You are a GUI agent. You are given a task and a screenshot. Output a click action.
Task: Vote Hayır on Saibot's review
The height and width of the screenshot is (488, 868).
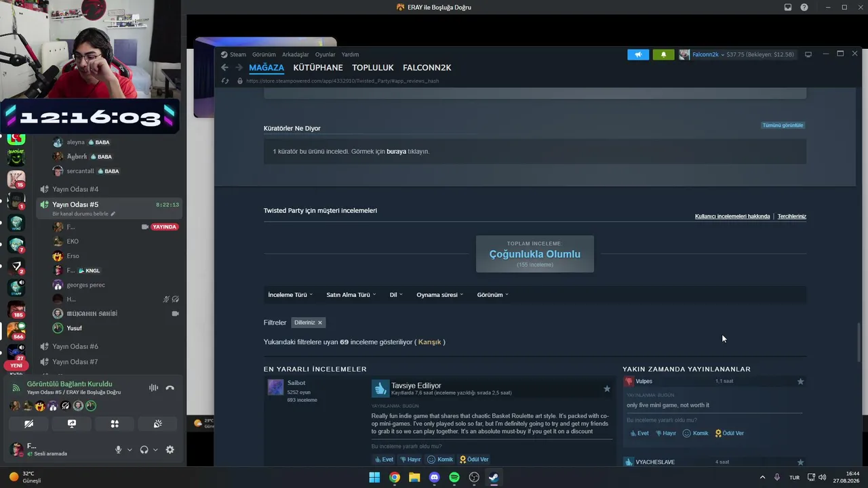pos(410,460)
